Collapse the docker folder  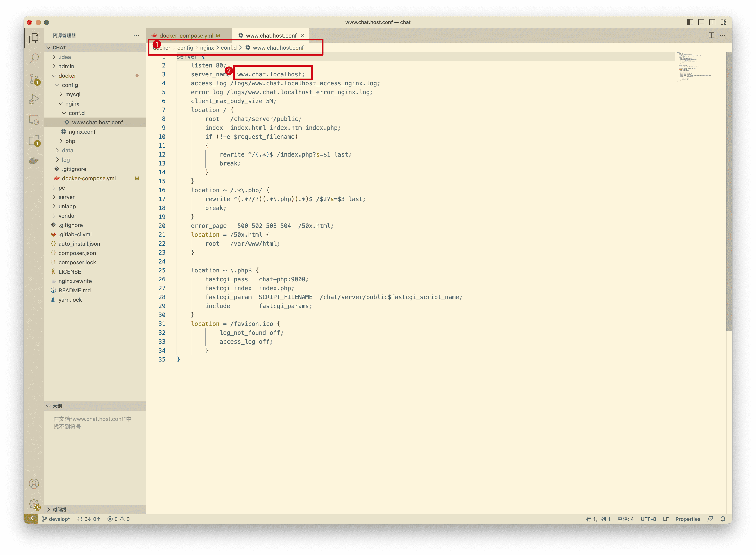tap(95, 76)
